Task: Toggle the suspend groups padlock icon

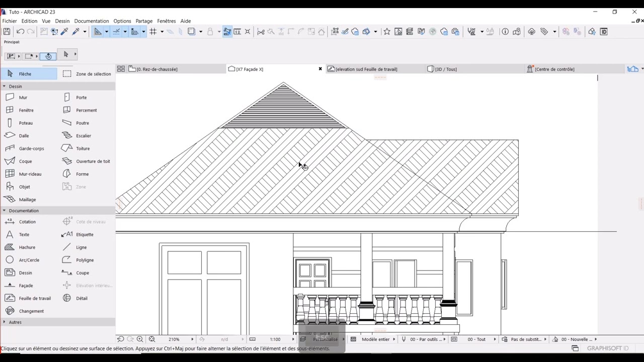Action: [210, 32]
